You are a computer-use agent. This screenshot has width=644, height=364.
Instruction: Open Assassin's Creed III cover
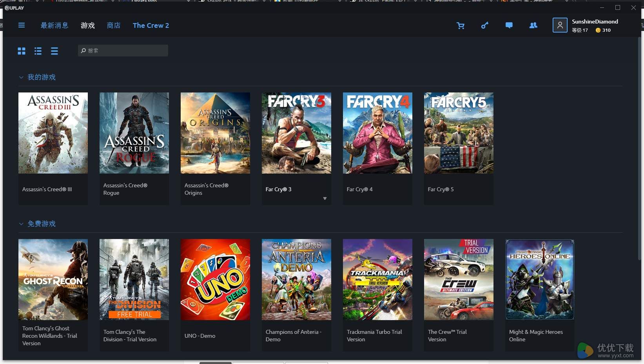pos(53,133)
